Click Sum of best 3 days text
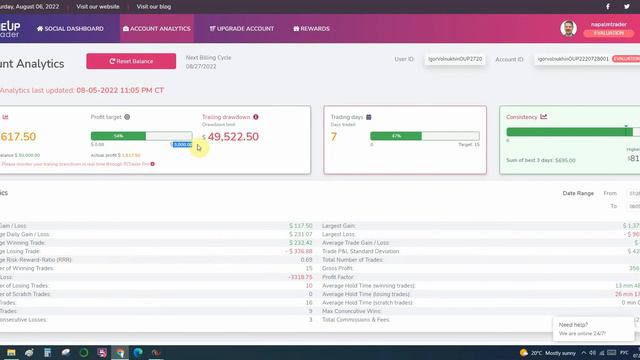Viewport: 640px width, 360px height. coord(541,160)
